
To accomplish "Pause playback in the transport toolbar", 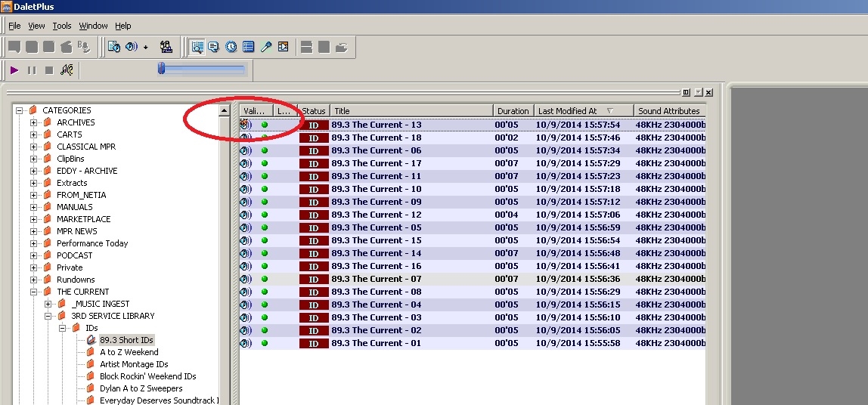I will 32,70.
